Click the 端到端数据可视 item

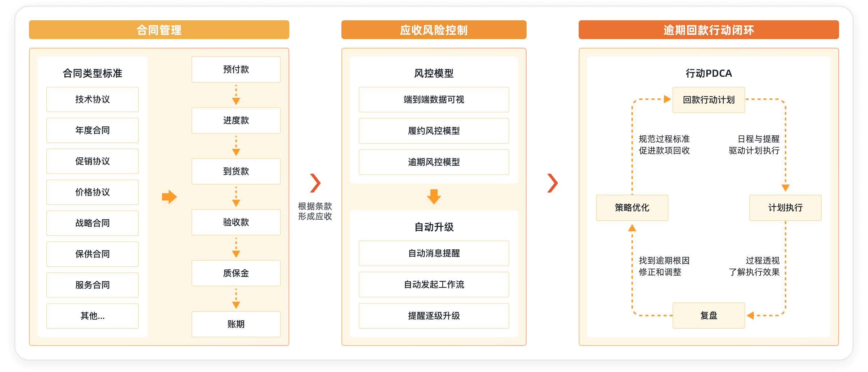click(x=434, y=100)
